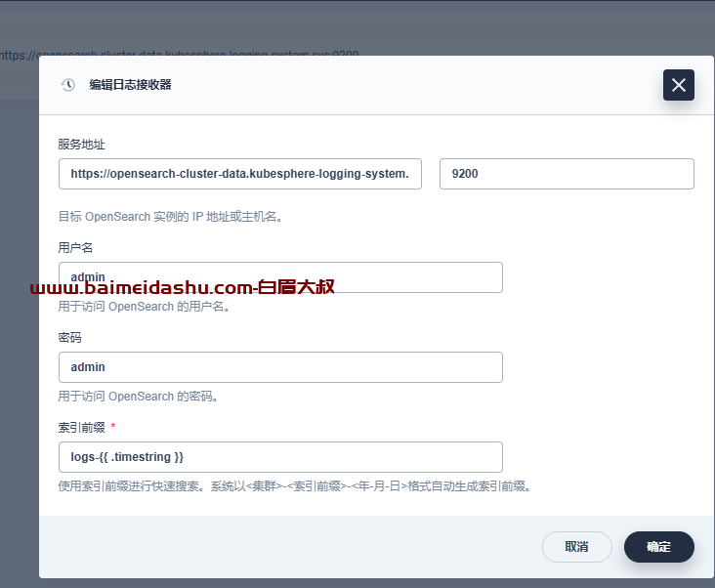Image resolution: width=715 pixels, height=588 pixels.
Task: Select the 服务地址 label
Action: coord(82,145)
